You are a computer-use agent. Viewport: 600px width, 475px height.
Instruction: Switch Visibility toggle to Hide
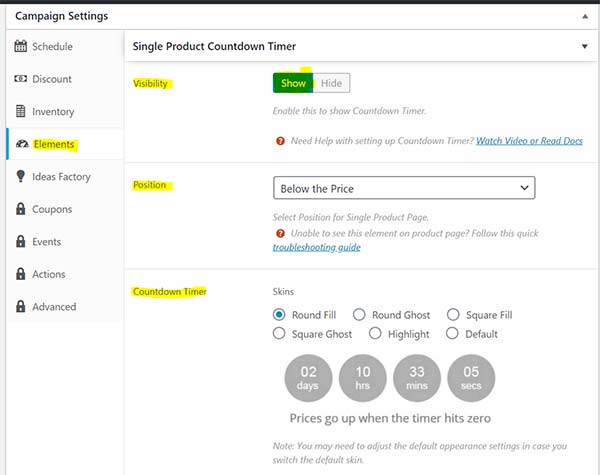click(x=331, y=83)
